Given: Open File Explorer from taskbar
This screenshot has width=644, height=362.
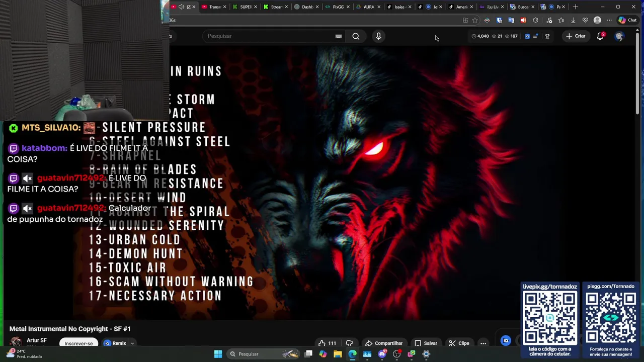Looking at the screenshot, I should [338, 354].
